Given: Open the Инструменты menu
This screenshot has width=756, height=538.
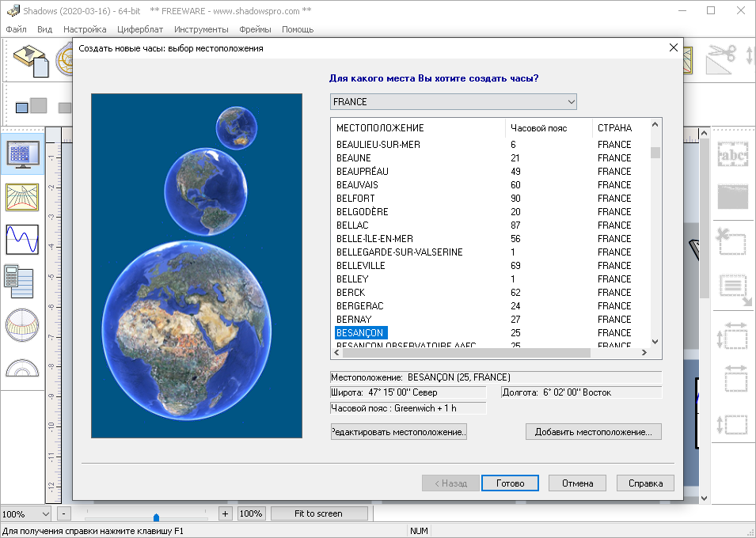Looking at the screenshot, I should (x=201, y=29).
